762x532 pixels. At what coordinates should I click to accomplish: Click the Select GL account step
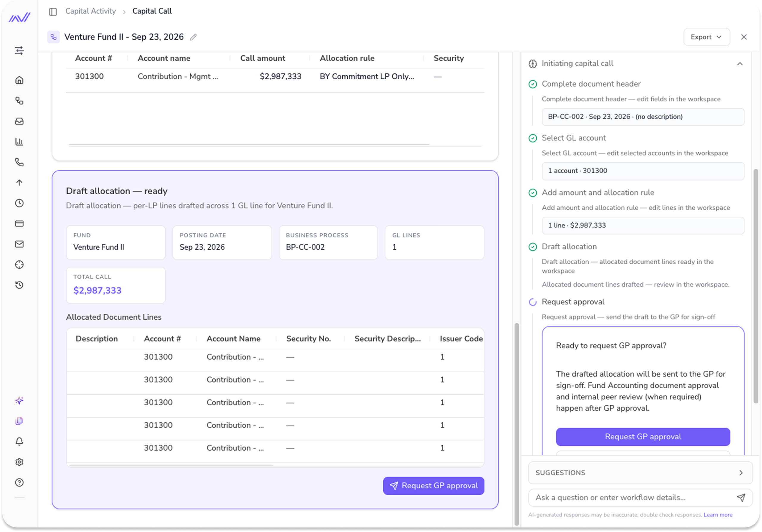(574, 138)
